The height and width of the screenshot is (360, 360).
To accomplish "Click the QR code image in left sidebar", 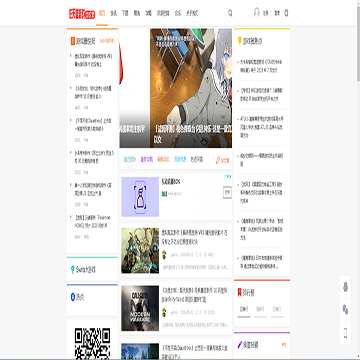I will (x=92, y=343).
